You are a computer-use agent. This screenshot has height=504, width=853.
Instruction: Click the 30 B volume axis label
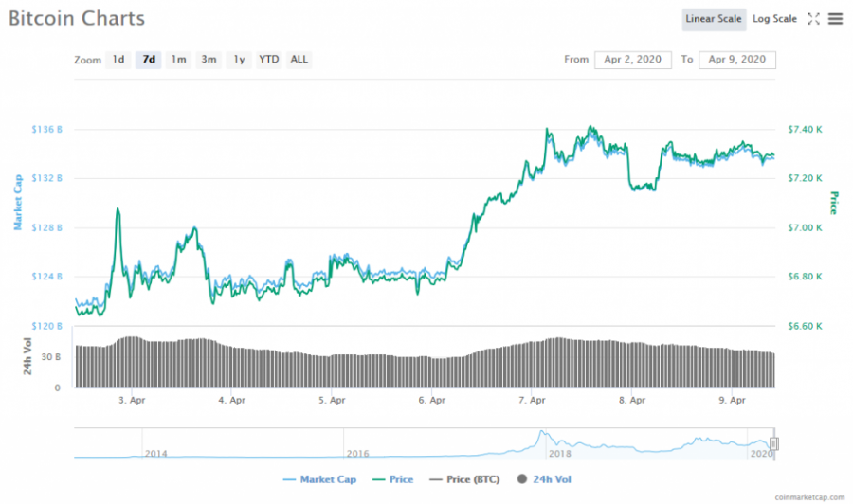click(51, 357)
